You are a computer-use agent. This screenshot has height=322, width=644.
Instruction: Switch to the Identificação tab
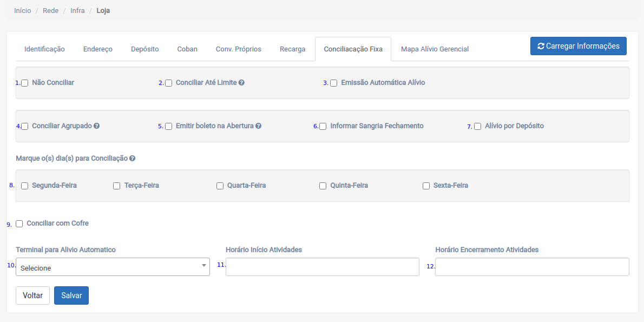tap(44, 49)
